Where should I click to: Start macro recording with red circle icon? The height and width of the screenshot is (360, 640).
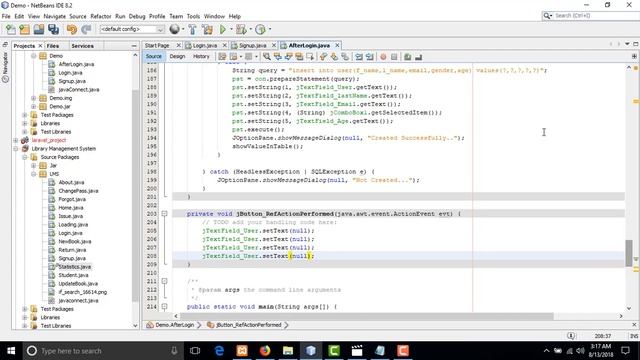pos(383,57)
